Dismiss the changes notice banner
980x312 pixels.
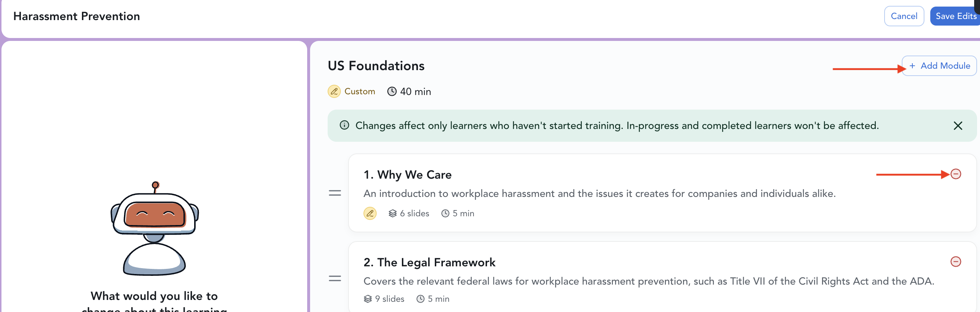tap(958, 126)
